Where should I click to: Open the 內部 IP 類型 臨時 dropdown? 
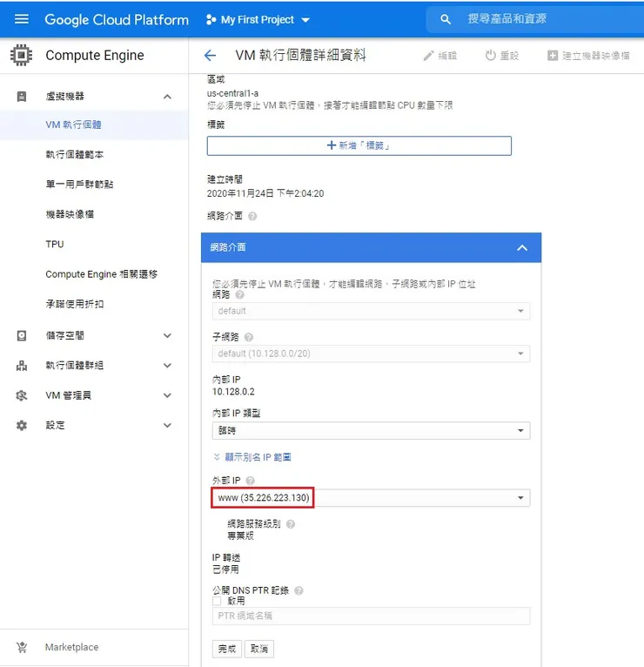point(371,430)
